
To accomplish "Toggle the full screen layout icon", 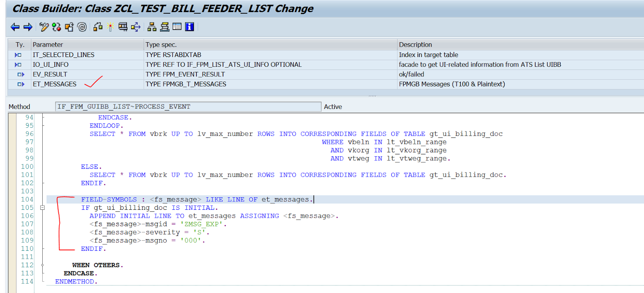I will (x=177, y=27).
